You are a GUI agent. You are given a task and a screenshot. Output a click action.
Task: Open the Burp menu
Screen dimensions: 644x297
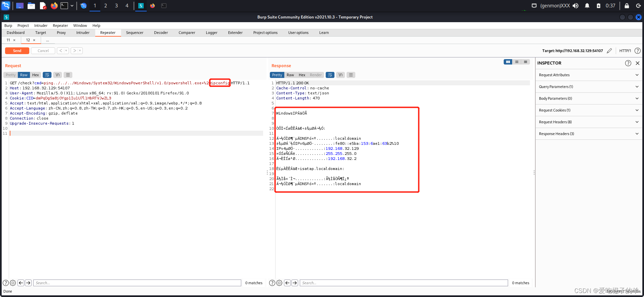point(8,26)
